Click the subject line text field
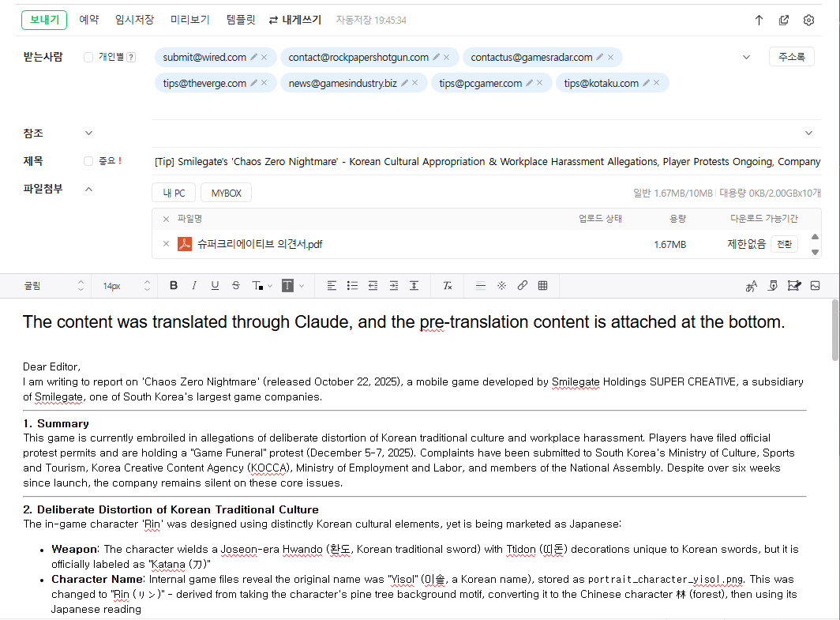840x620 pixels. point(487,161)
